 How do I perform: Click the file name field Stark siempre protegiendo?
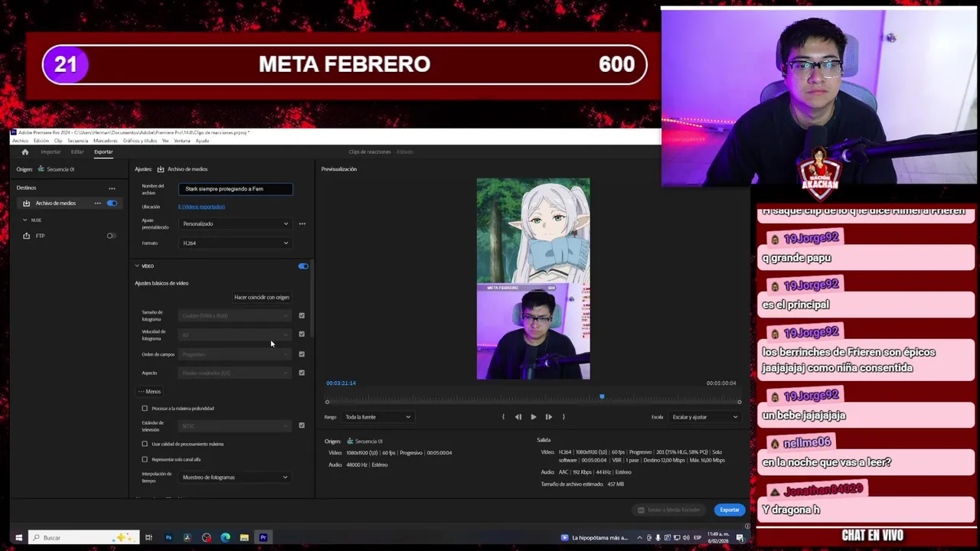point(236,189)
